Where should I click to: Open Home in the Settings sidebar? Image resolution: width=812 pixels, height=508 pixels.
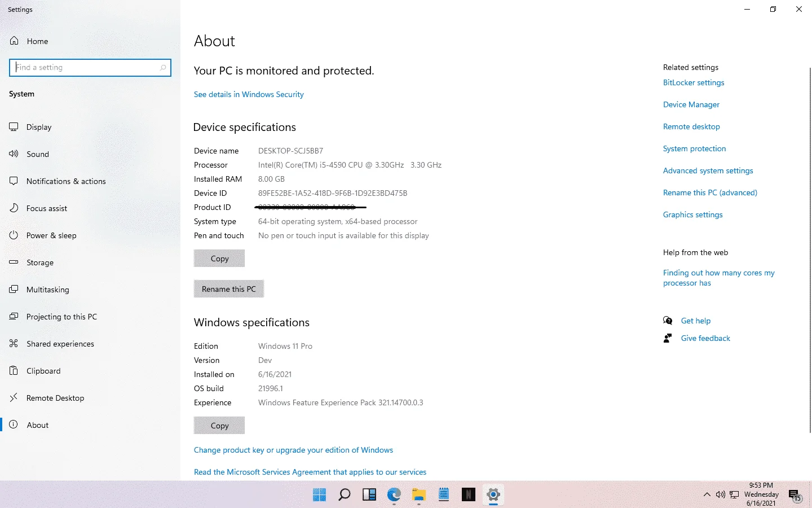(90, 41)
